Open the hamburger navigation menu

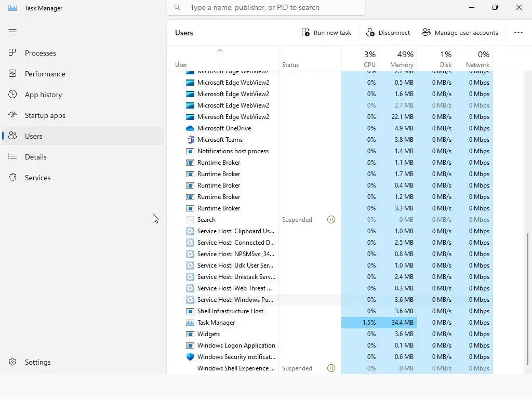(x=12, y=32)
